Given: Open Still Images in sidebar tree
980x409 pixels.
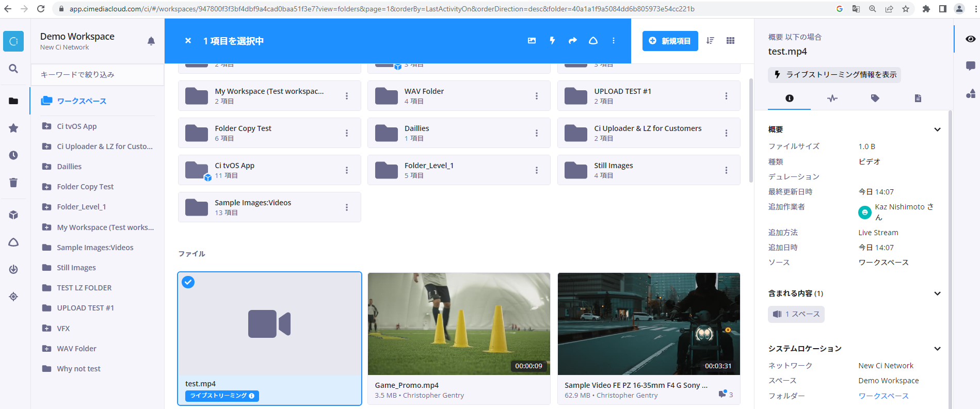Looking at the screenshot, I should (x=76, y=268).
